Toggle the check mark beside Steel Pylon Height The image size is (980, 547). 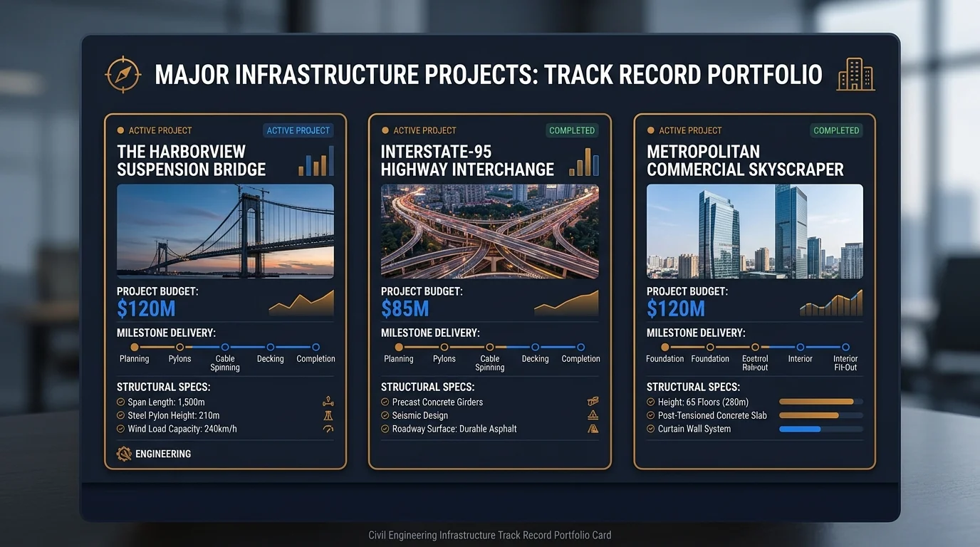coord(120,415)
